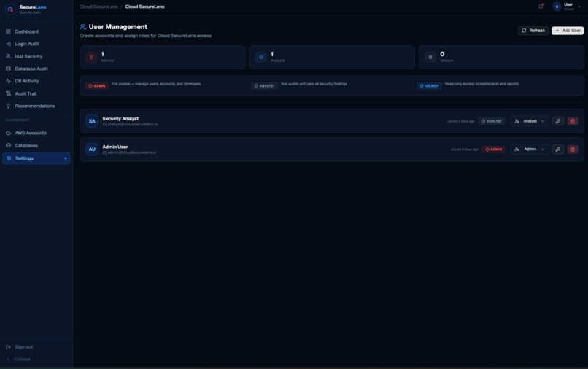Image resolution: width=588 pixels, height=369 pixels.
Task: Click the User Management heading icon
Action: [x=83, y=27]
